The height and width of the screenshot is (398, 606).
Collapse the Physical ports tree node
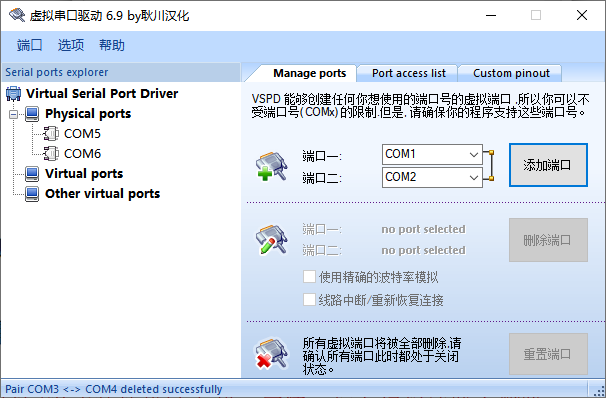[14, 114]
